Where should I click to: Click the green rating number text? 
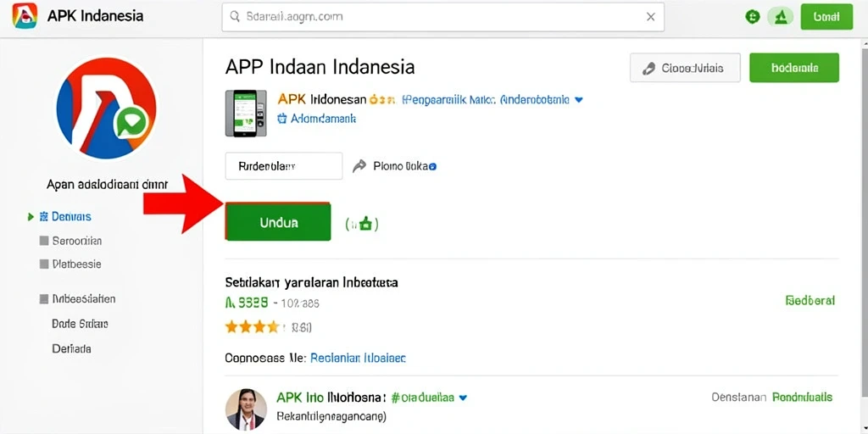[x=247, y=303]
